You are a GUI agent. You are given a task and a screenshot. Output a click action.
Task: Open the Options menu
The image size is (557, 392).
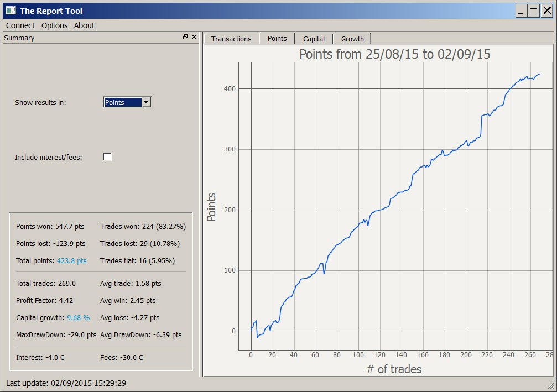54,25
